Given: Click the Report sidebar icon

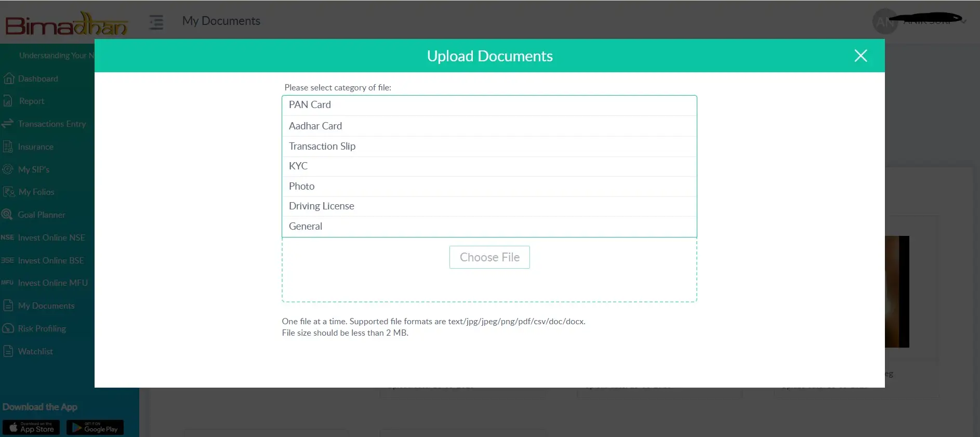Looking at the screenshot, I should coord(7,101).
